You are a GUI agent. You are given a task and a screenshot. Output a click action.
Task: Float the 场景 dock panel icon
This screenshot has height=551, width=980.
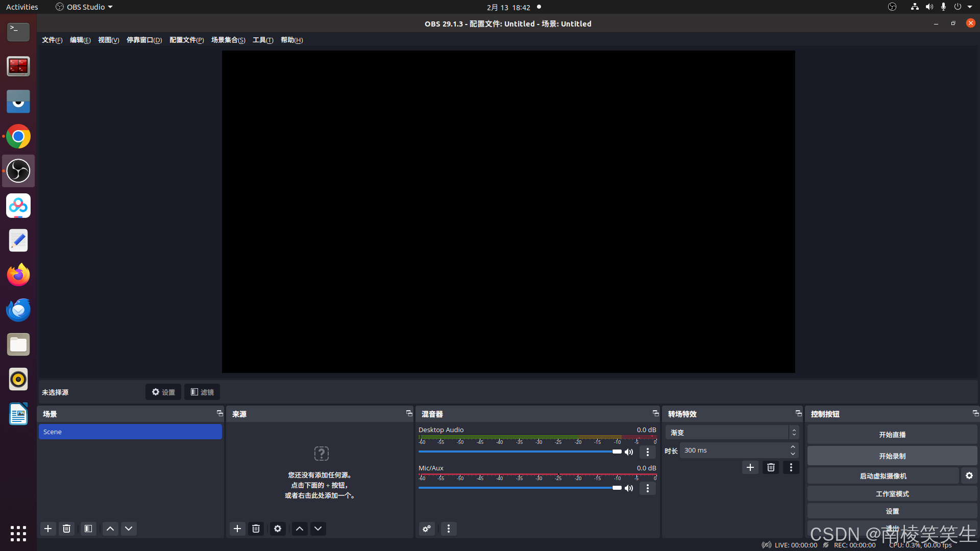[219, 413]
